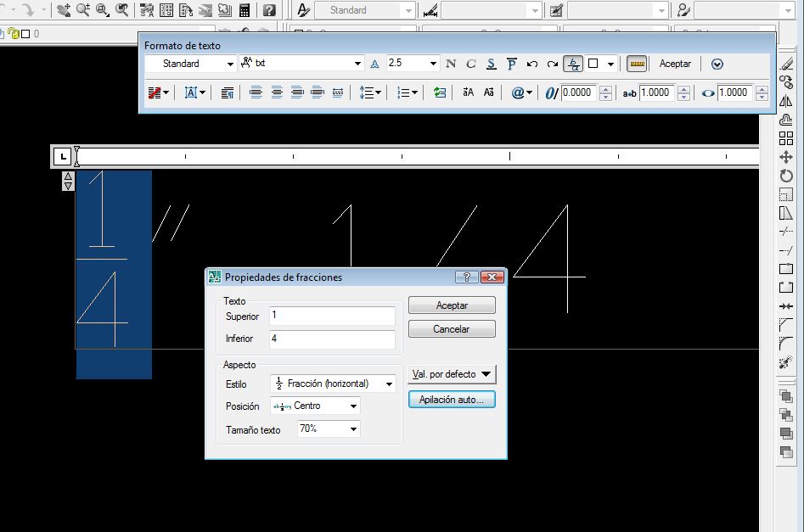Image resolution: width=804 pixels, height=532 pixels.
Task: Select the Rotate tool in right toolbar
Action: pyautogui.click(x=786, y=176)
